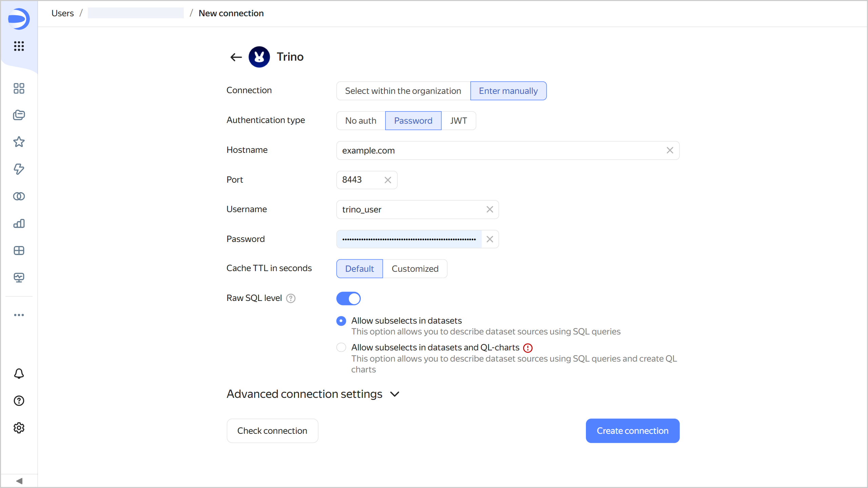This screenshot has width=868, height=488.
Task: Open the charts bar icon in sidebar
Action: coord(19,223)
